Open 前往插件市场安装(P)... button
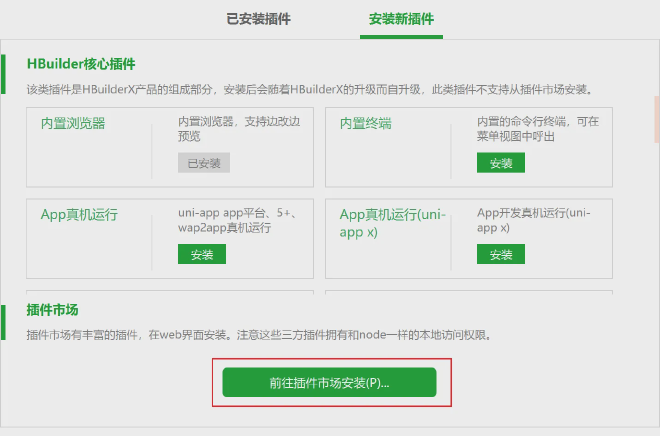 [329, 383]
